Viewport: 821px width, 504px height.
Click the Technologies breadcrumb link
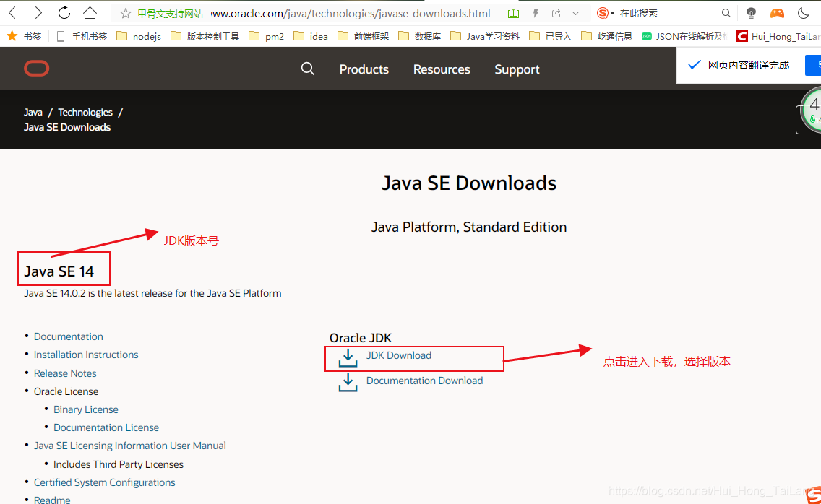point(85,112)
